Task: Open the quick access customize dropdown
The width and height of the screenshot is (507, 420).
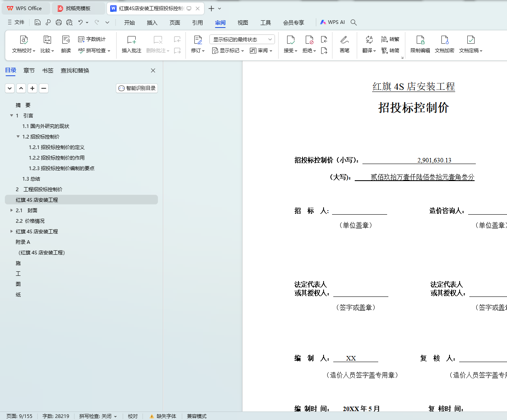Action: (x=107, y=22)
